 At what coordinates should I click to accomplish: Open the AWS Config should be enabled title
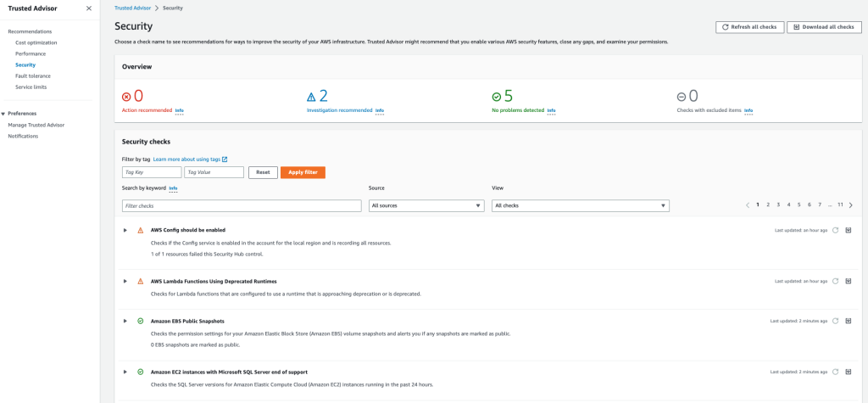[x=188, y=229]
